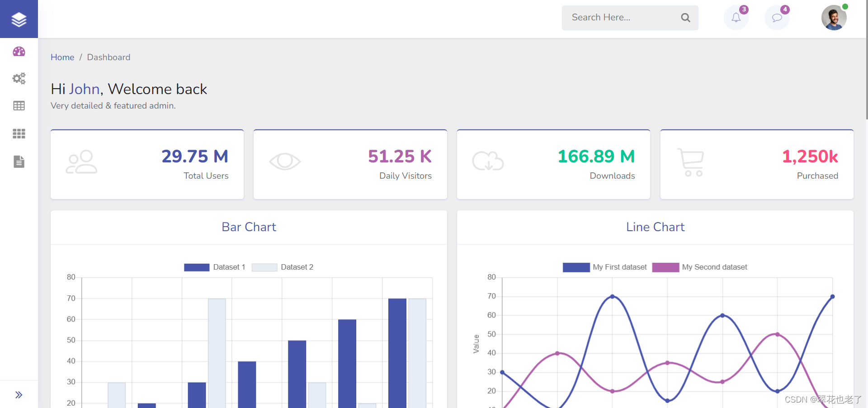The image size is (868, 408).
Task: Go to Home breadcrumb link
Action: (x=62, y=57)
